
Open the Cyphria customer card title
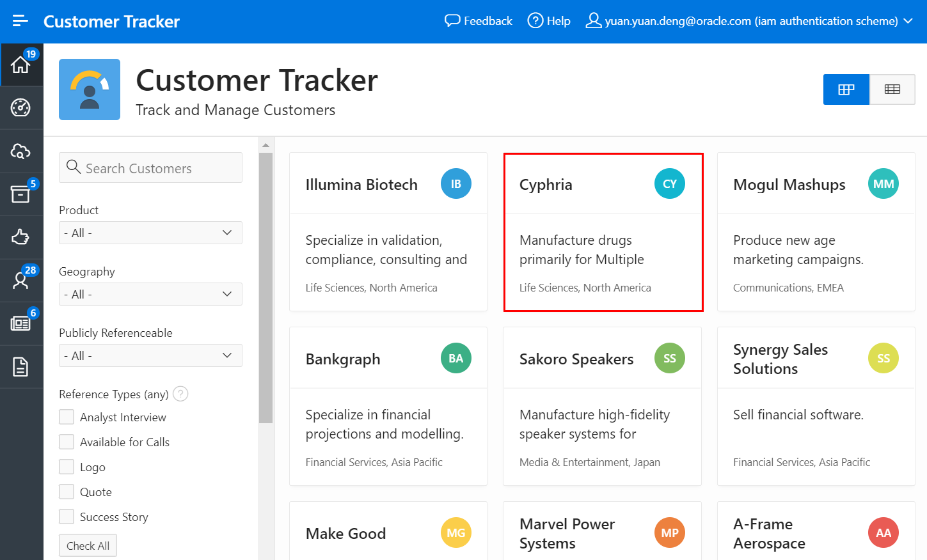(x=546, y=185)
